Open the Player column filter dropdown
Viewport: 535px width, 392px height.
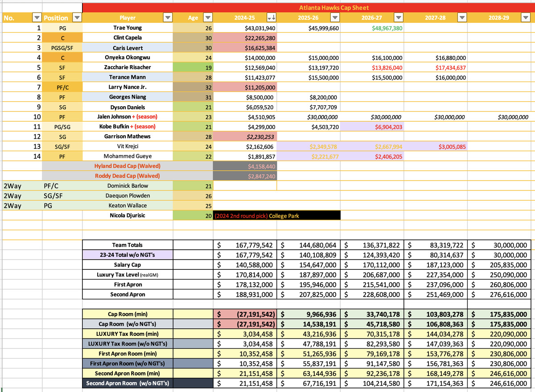point(168,18)
